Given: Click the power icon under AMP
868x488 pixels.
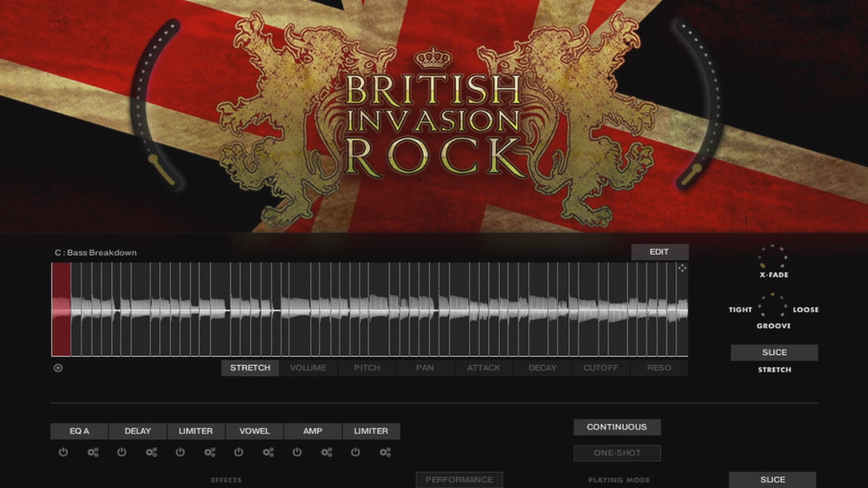Looking at the screenshot, I should (297, 453).
